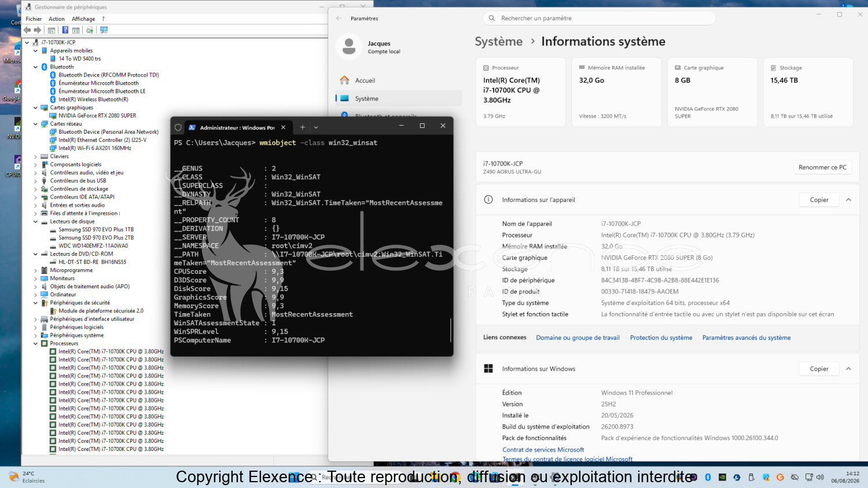Click Copier for Informations sur Windows

tap(819, 369)
